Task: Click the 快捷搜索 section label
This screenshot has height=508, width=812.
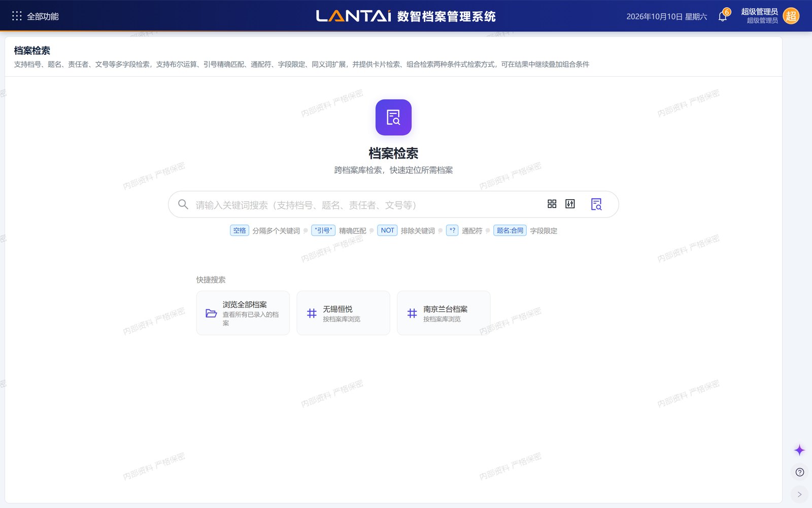Action: [211, 280]
